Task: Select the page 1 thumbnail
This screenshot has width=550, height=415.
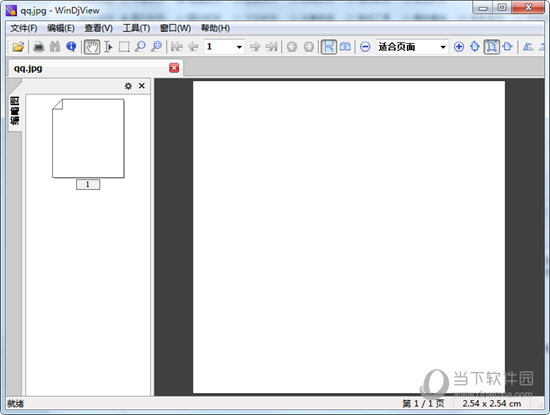Action: (x=88, y=138)
